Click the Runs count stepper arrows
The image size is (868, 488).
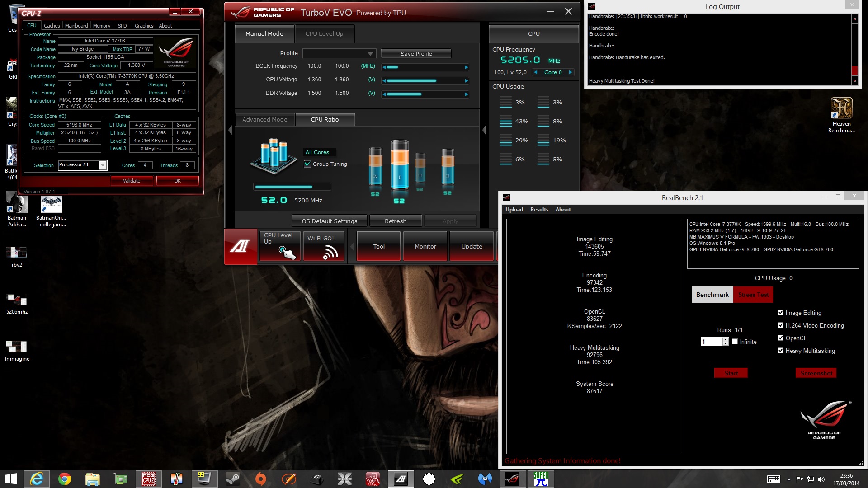click(726, 342)
